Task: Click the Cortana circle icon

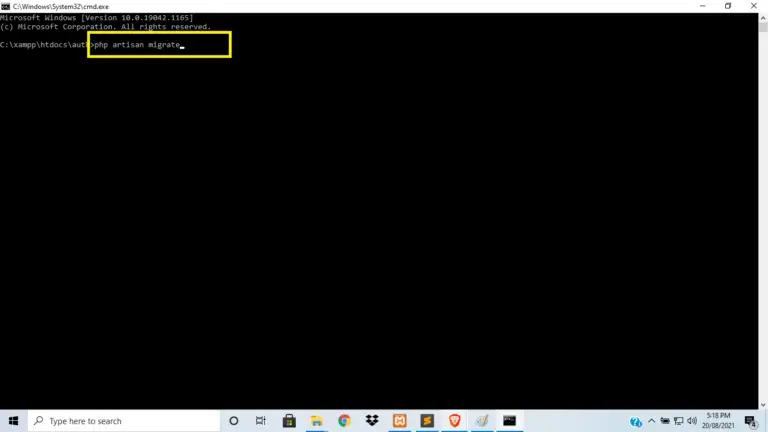Action: pos(234,421)
